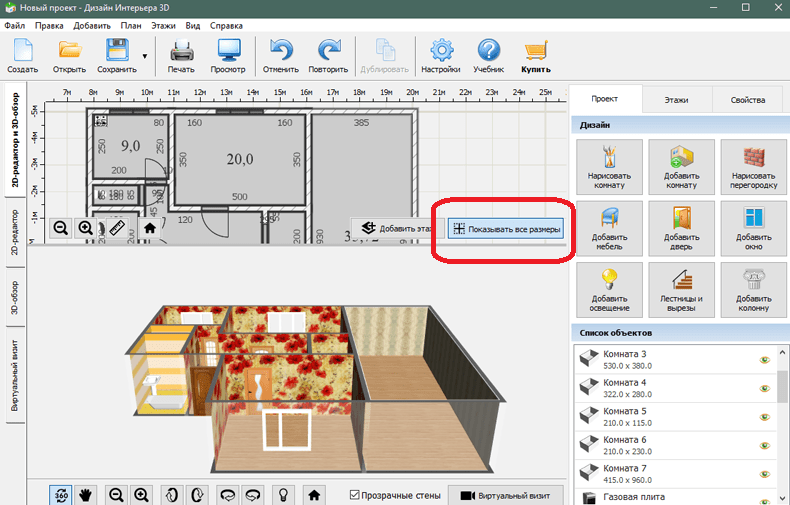Select 2D-редактор и 3D-обзор side tab
The width and height of the screenshot is (790, 505).
[x=16, y=140]
